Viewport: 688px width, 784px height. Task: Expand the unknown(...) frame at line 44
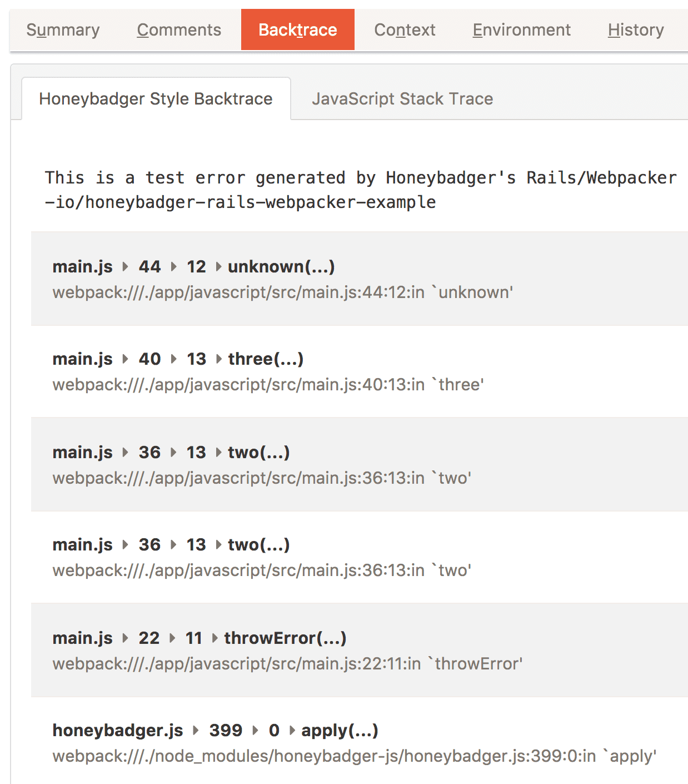pyautogui.click(x=281, y=267)
